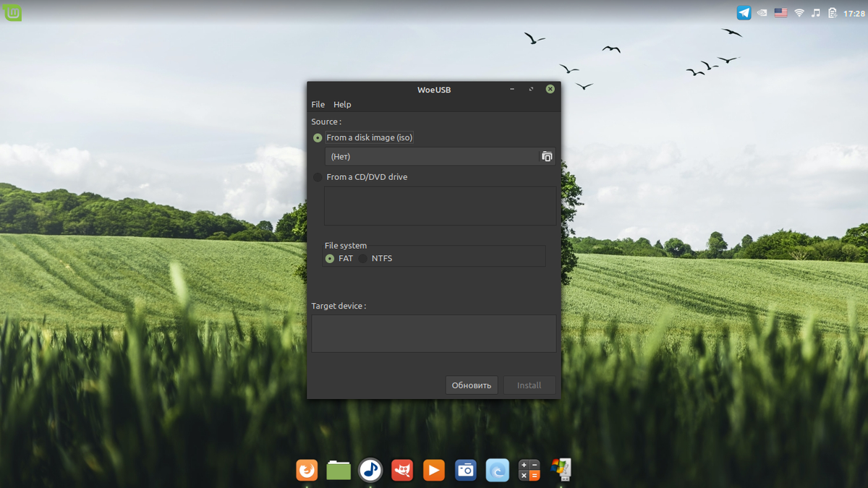
Task: Select From a disk image (iso) option
Action: pos(363,137)
